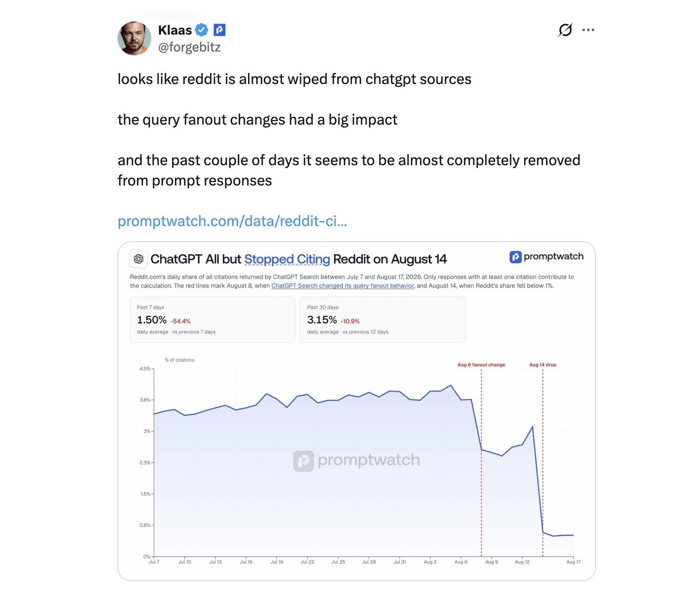This screenshot has width=700, height=595.
Task: Click Klaas's profile avatar photo
Action: 134,38
